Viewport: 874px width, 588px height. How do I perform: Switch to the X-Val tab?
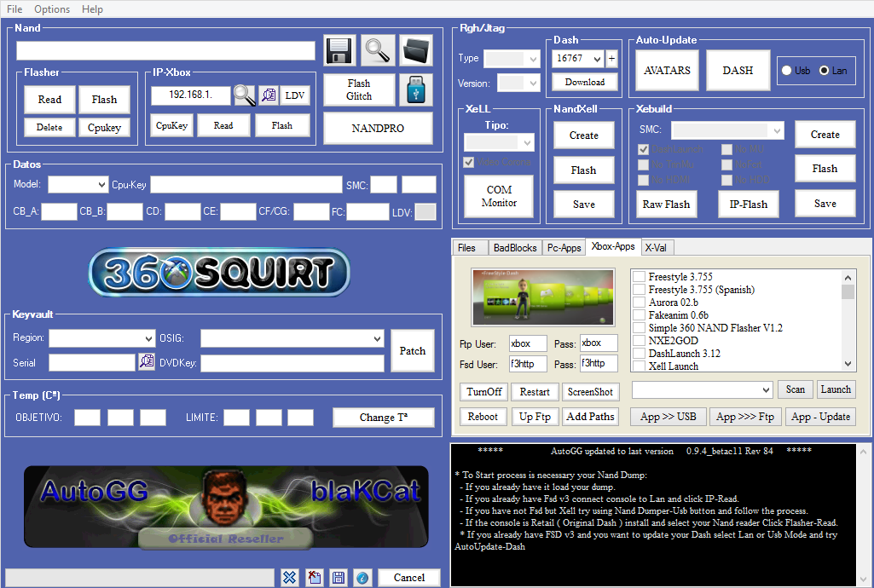656,248
